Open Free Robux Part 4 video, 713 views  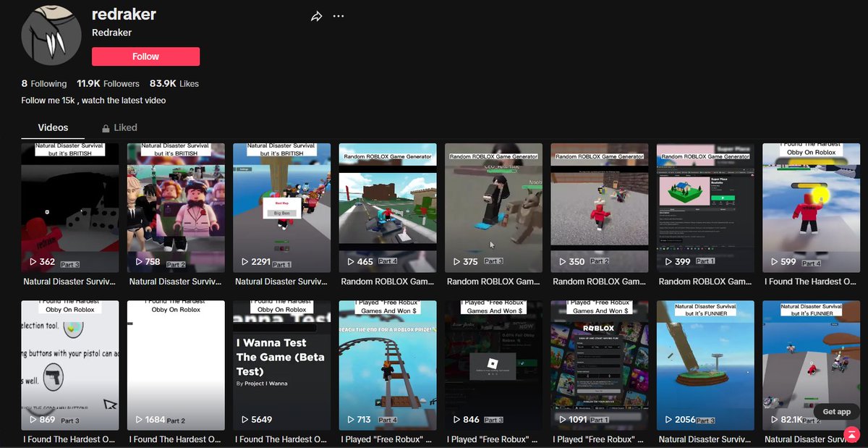click(x=388, y=365)
